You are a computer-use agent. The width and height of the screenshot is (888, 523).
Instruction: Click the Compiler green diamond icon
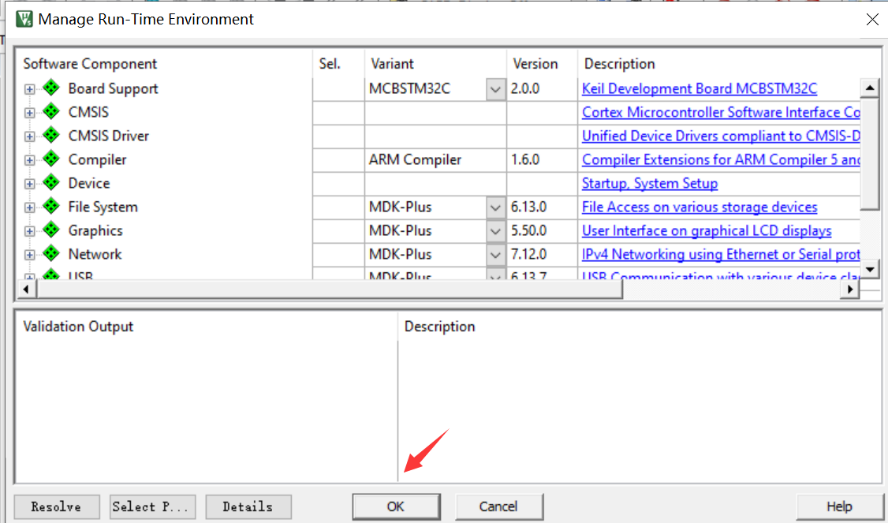[x=52, y=159]
